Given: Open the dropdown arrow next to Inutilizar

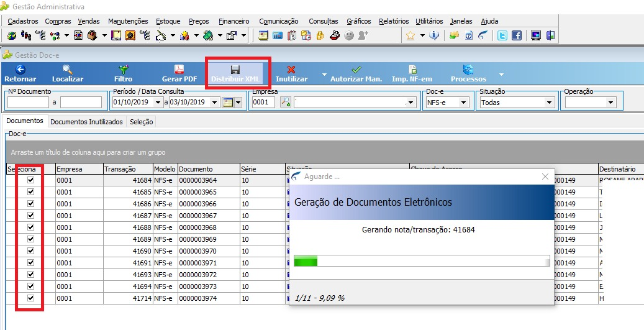Looking at the screenshot, I should [324, 75].
